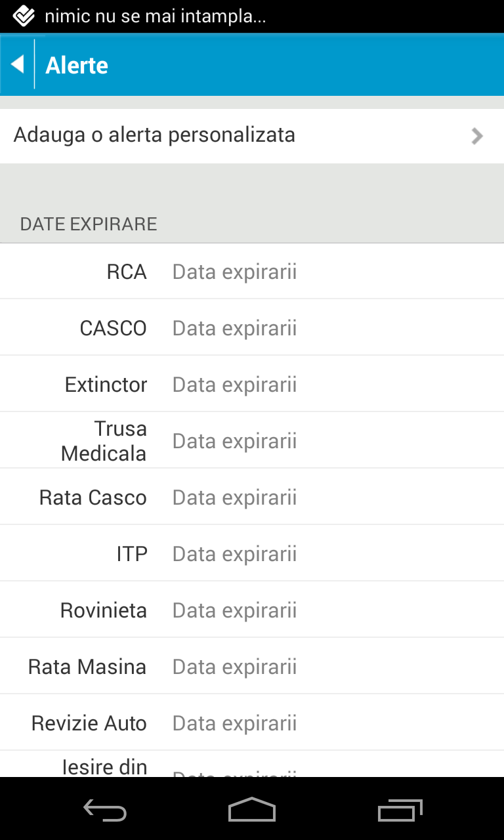The image size is (504, 840).
Task: Set the CASCO expiry date field
Action: click(234, 328)
